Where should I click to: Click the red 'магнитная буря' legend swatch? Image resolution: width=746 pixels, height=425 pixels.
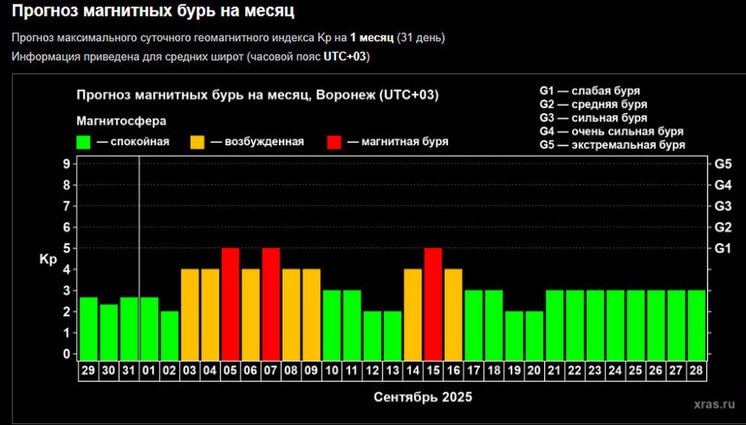tap(333, 142)
